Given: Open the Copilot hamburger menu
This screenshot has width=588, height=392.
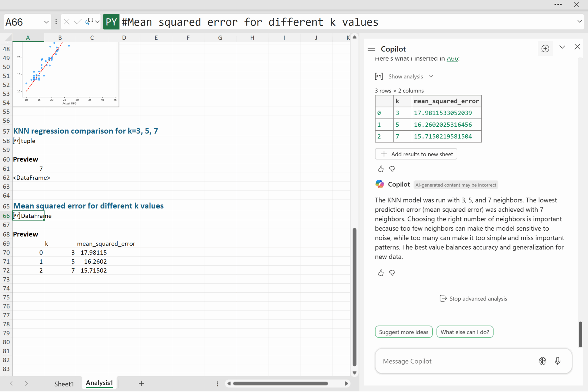Looking at the screenshot, I should (x=371, y=49).
